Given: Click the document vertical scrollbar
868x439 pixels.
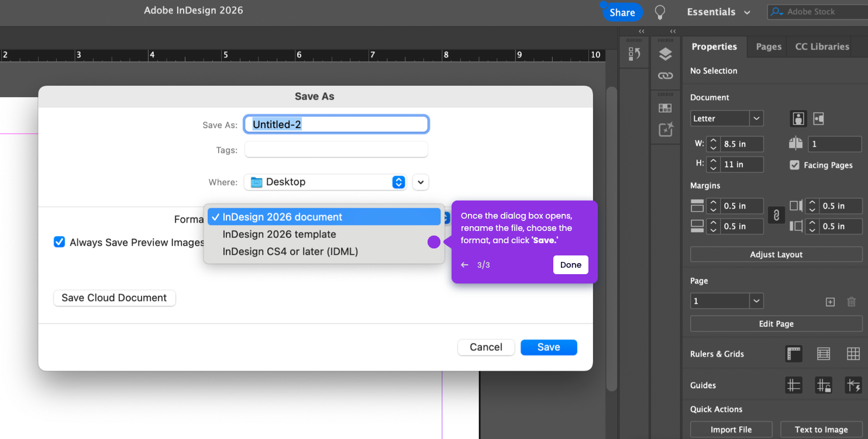Looking at the screenshot, I should click(x=611, y=238).
